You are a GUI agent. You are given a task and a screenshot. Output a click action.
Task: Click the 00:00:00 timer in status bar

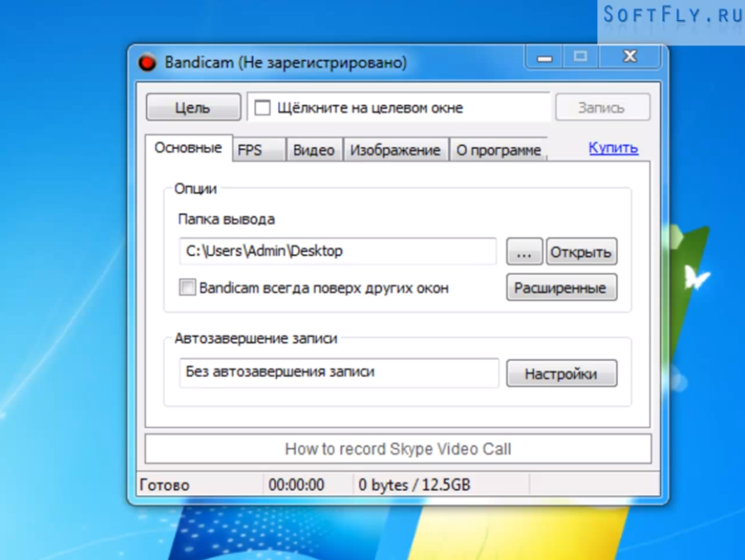(296, 485)
